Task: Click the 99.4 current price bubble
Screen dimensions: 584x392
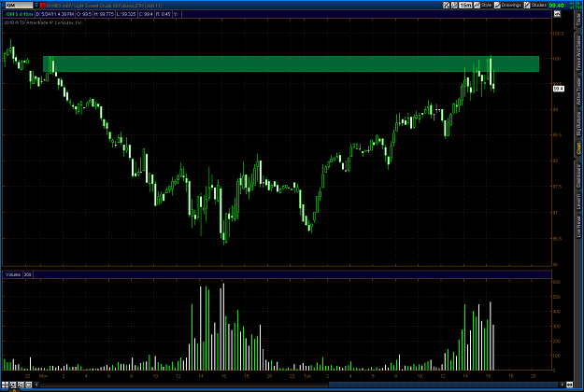Action: pyautogui.click(x=558, y=89)
